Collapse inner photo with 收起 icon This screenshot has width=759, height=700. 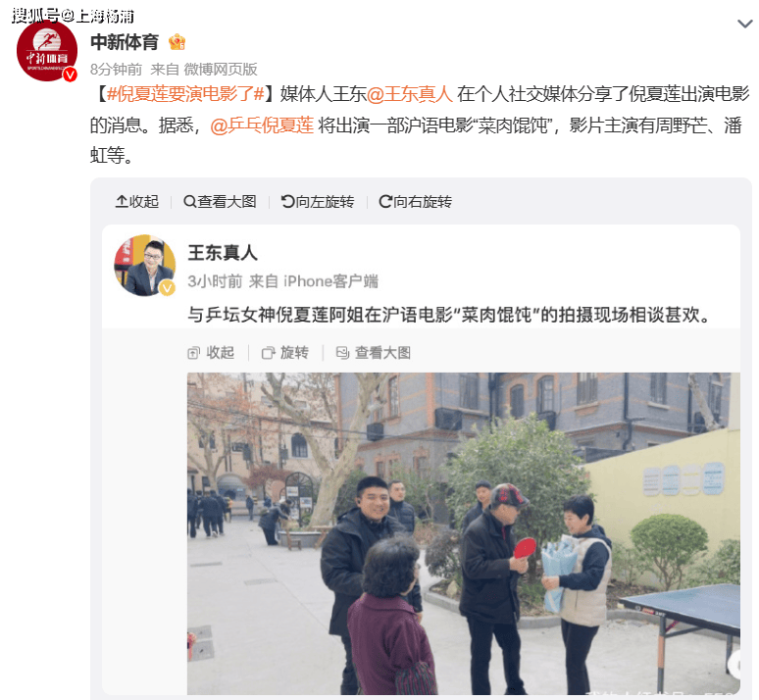tap(211, 353)
